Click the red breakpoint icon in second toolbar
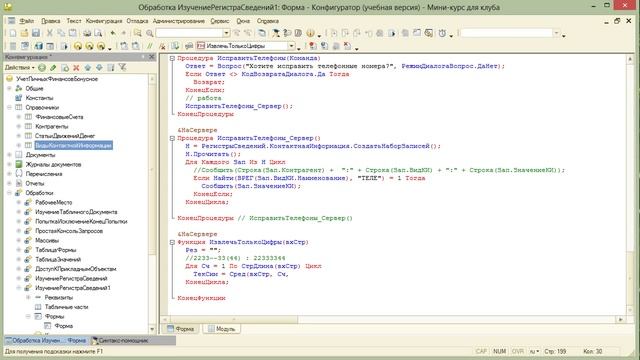 click(312, 46)
